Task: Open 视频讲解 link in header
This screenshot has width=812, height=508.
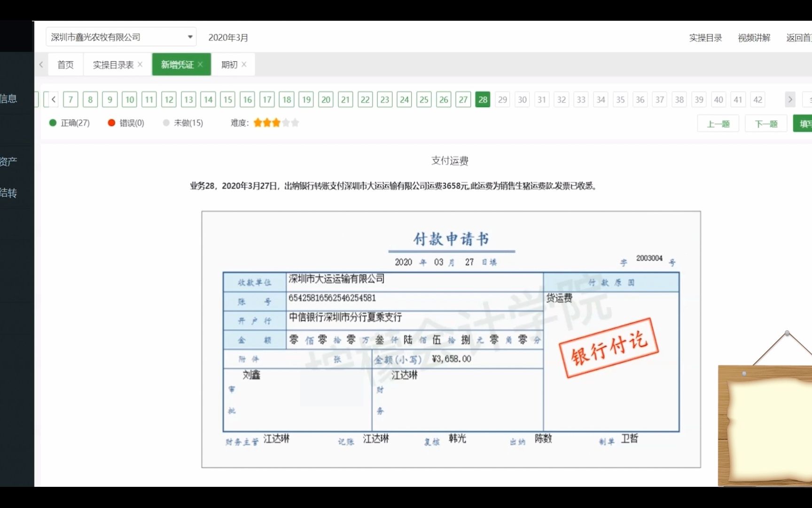Action: point(754,38)
